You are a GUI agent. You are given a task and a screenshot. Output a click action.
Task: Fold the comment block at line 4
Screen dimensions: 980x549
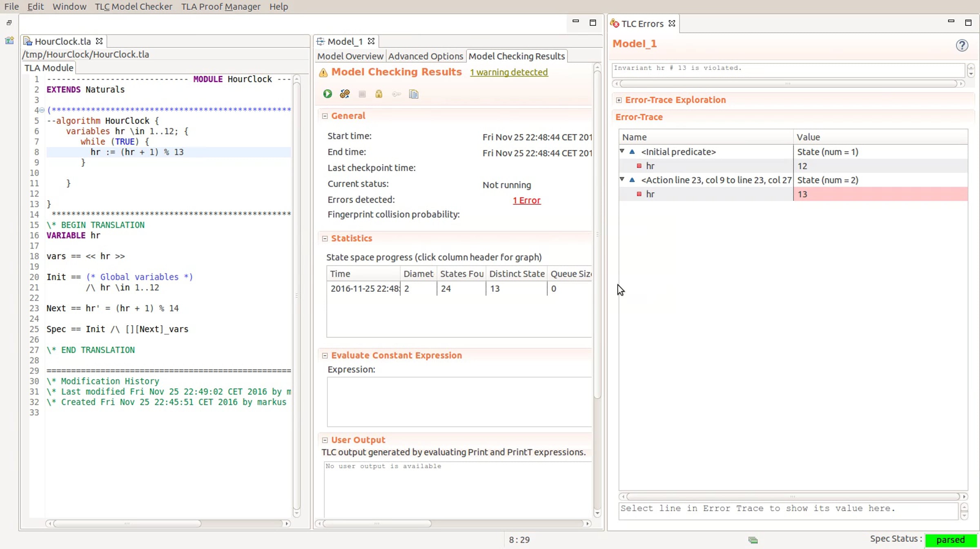coord(42,110)
